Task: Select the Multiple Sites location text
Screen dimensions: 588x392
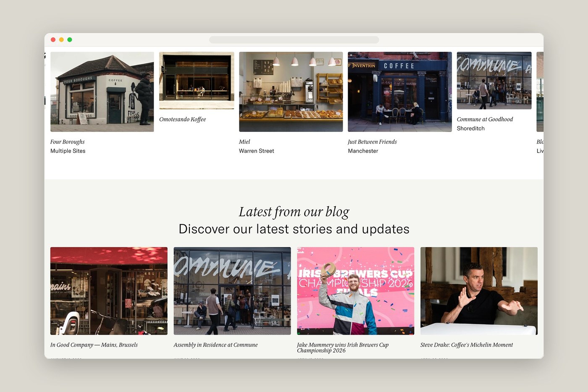Action: click(68, 151)
